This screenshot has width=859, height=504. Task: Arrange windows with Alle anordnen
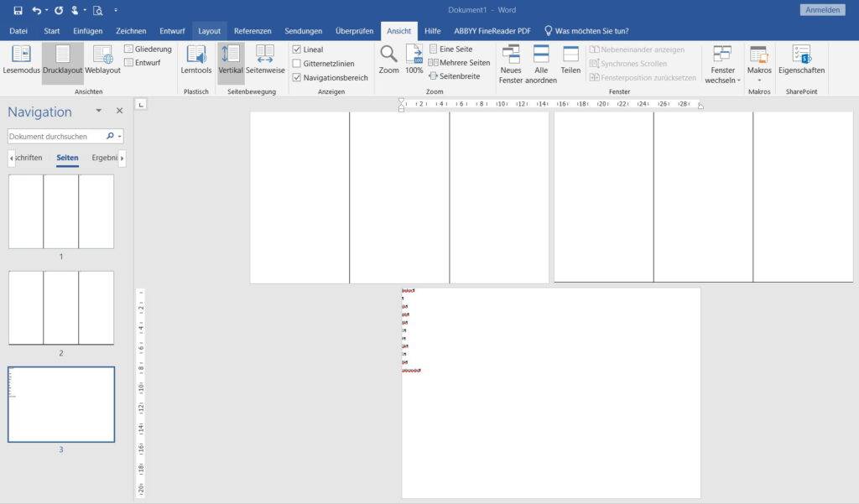541,65
